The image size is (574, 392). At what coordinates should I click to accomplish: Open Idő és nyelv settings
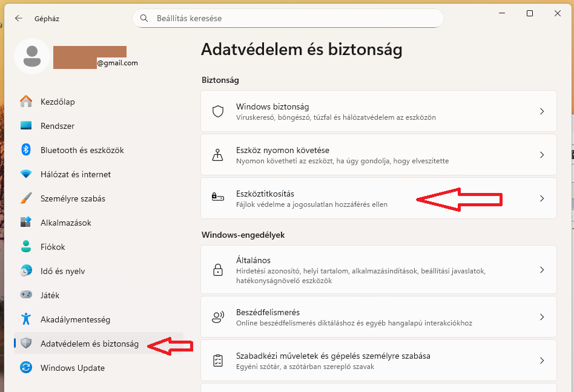pos(99,271)
